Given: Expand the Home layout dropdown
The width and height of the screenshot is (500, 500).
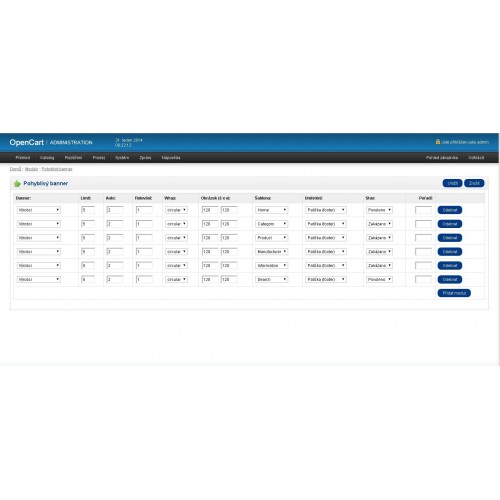Looking at the screenshot, I should click(272, 210).
